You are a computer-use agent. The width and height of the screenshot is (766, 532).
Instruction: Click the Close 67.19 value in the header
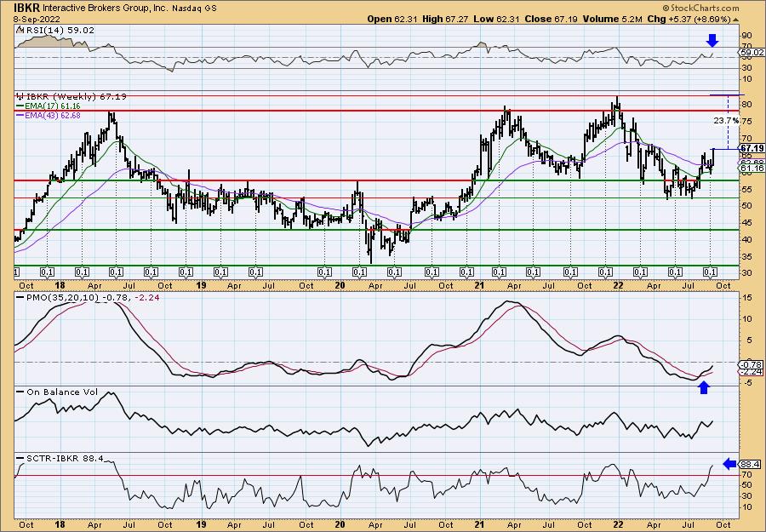551,19
